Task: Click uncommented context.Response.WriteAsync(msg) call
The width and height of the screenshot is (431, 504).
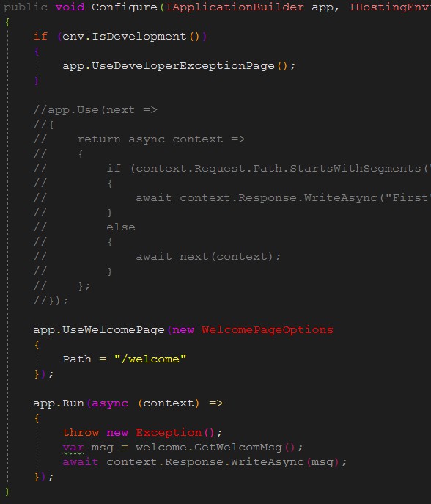Action: (x=222, y=462)
